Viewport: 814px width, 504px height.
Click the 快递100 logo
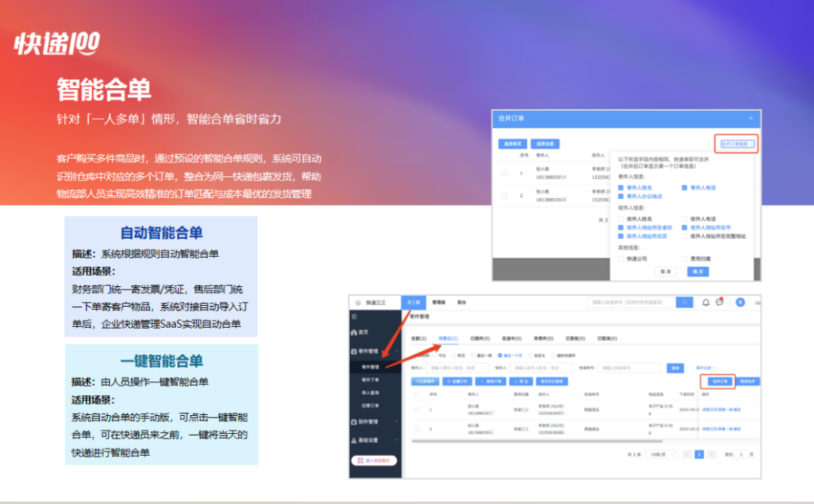[57, 43]
